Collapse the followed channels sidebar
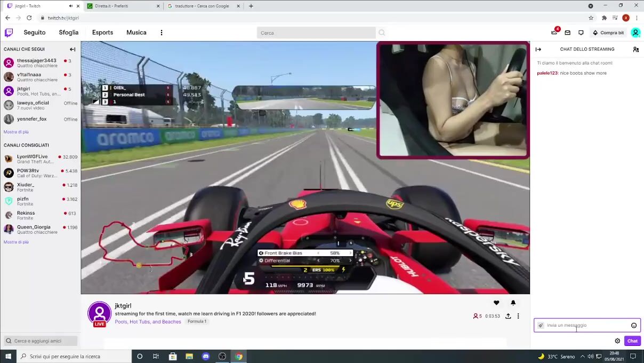Image resolution: width=644 pixels, height=363 pixels. 73,49
